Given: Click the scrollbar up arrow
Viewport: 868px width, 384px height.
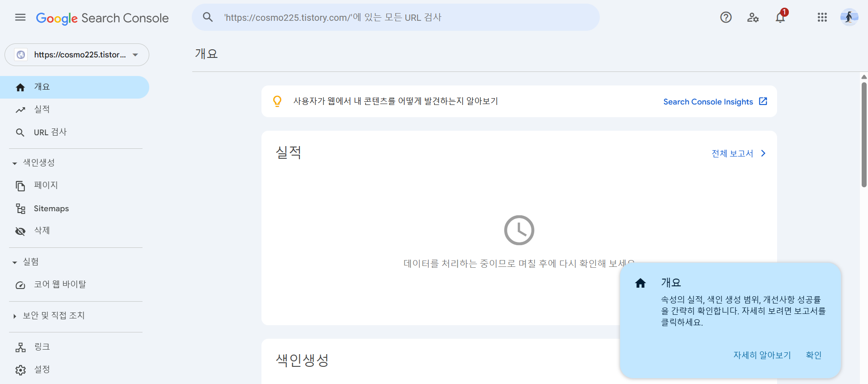Looking at the screenshot, I should (864, 77).
